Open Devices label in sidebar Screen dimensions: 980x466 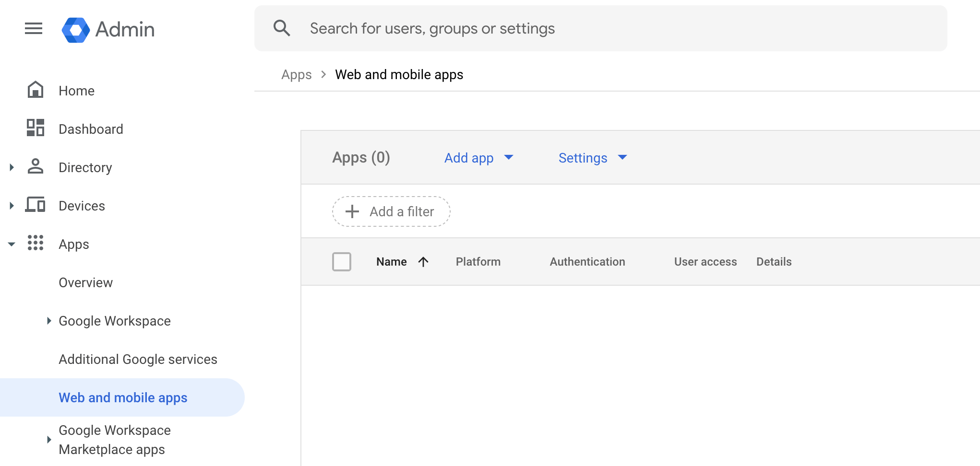[82, 206]
